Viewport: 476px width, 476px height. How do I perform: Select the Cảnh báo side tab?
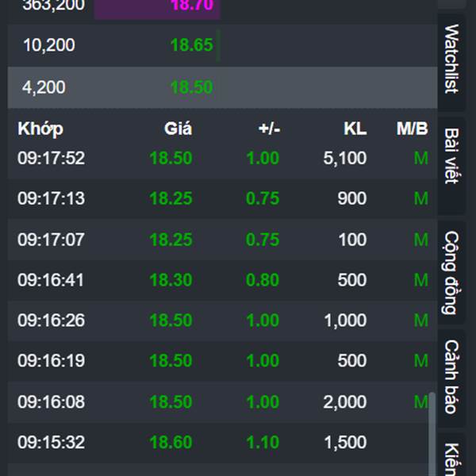point(451,376)
